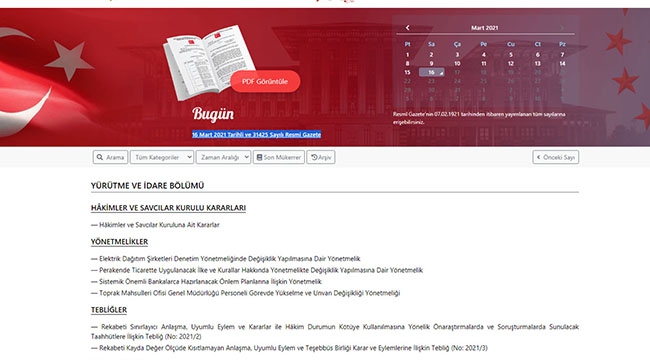Open Tebliğ No: 2021/2 link
The height and width of the screenshot is (360, 650).
click(x=335, y=331)
